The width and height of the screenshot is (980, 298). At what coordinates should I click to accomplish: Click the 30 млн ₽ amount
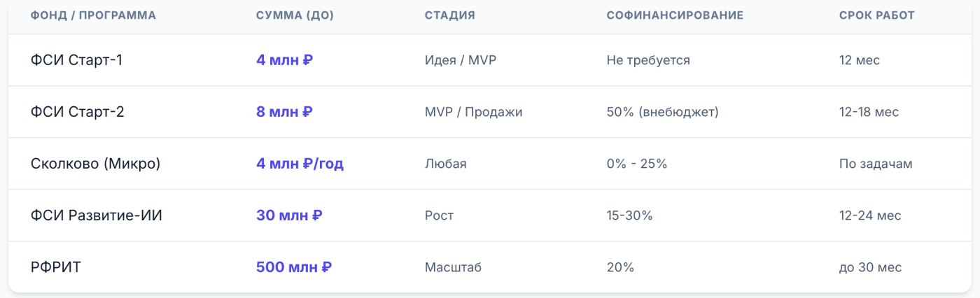click(289, 215)
